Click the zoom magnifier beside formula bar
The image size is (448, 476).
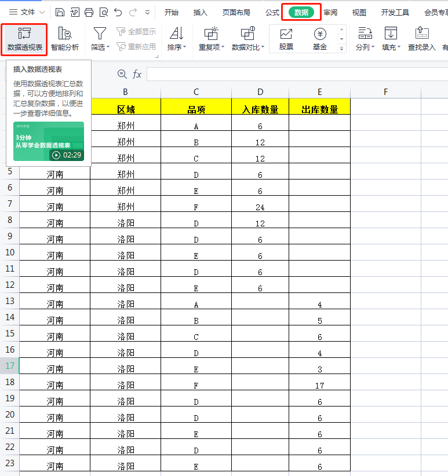pyautogui.click(x=122, y=74)
